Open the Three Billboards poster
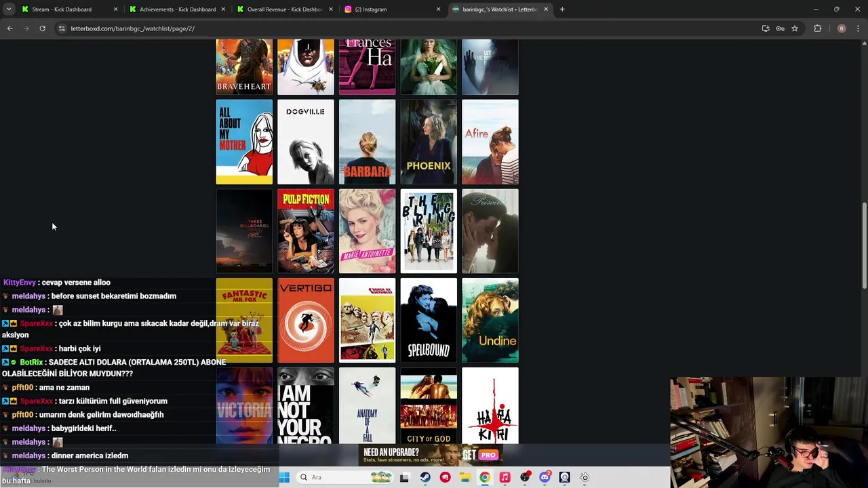868x488 pixels. click(244, 231)
